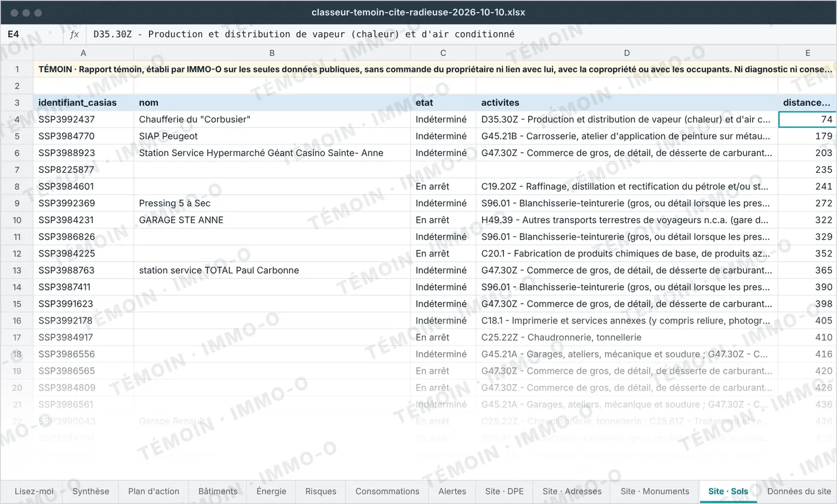This screenshot has height=504, width=837.
Task: Go to the Plan d'action sheet
Action: tap(154, 491)
